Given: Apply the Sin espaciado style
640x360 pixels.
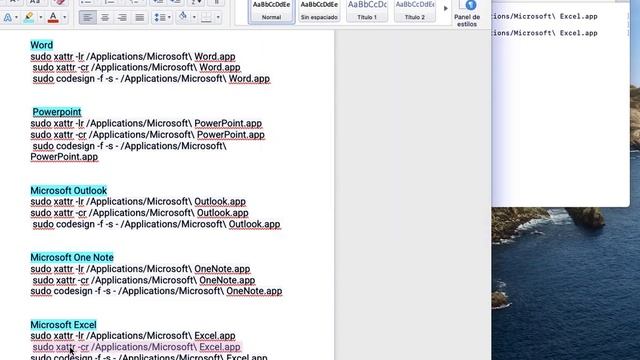Looking at the screenshot, I should coord(319,11).
